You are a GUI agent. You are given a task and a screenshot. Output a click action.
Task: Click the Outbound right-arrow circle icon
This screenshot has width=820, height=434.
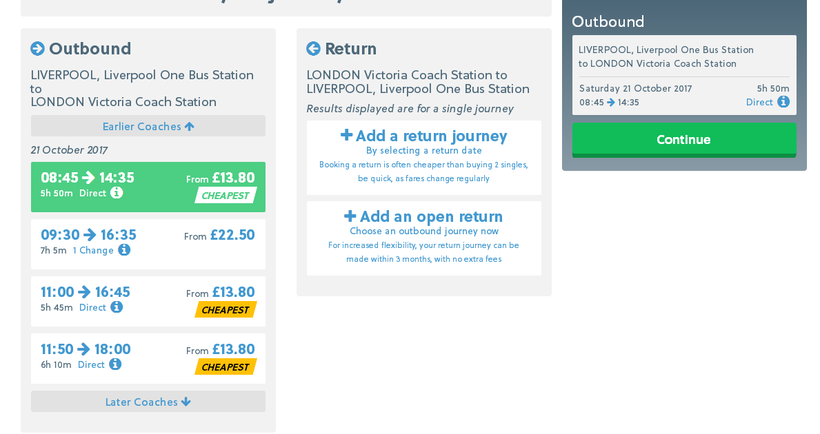coord(38,49)
